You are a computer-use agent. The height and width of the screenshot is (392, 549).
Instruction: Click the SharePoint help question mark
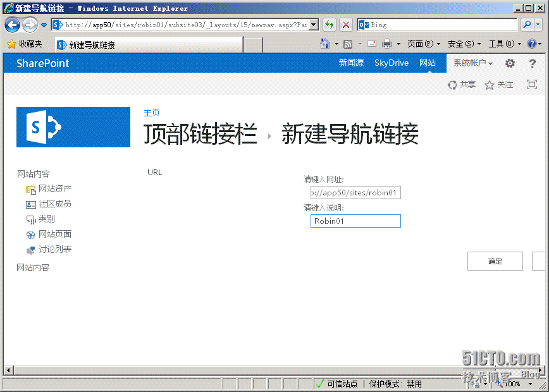coord(532,63)
